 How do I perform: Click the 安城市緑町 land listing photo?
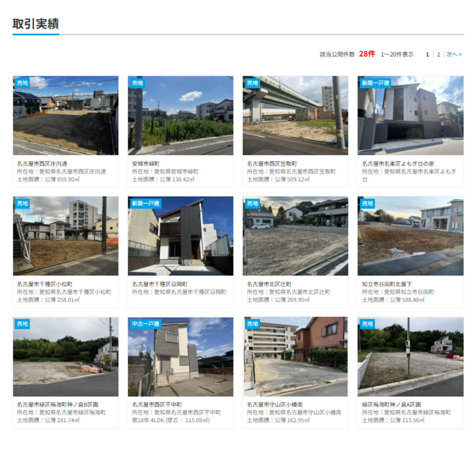(180, 115)
